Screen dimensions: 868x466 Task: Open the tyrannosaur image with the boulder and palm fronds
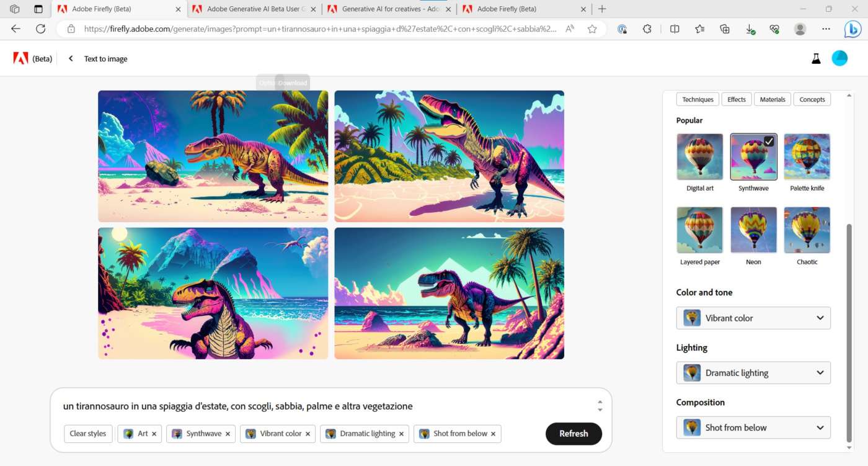click(x=213, y=156)
